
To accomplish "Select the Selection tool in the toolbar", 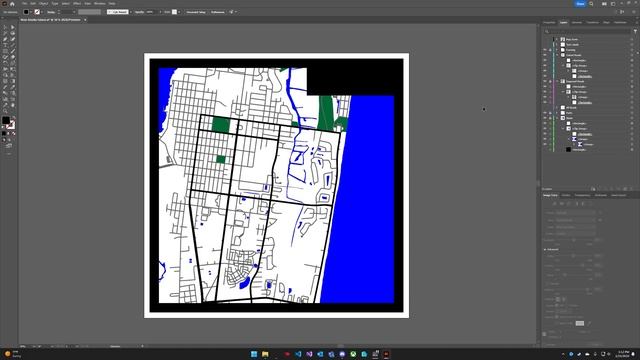I will point(5,27).
